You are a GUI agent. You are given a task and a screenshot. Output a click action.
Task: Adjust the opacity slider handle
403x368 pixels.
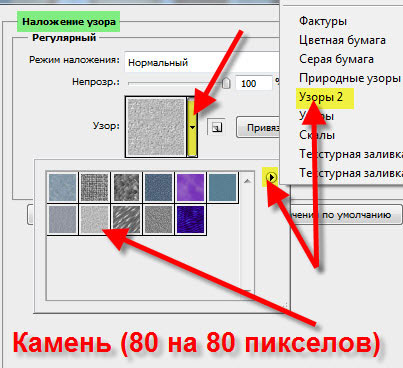[x=226, y=83]
